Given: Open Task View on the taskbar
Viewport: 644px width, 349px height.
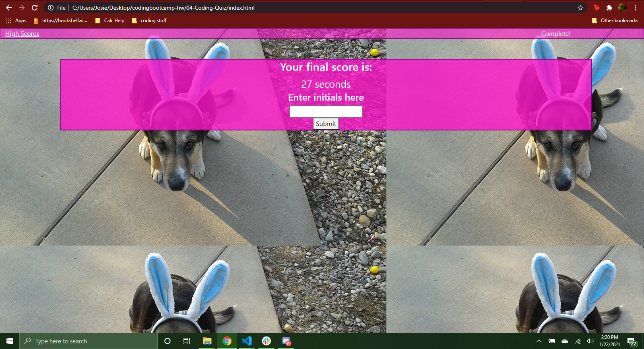Looking at the screenshot, I should point(187,341).
